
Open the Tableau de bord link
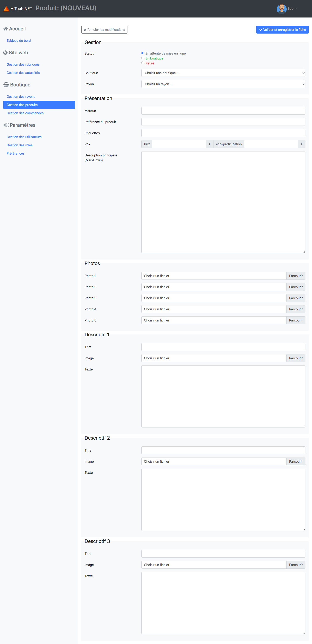point(19,41)
